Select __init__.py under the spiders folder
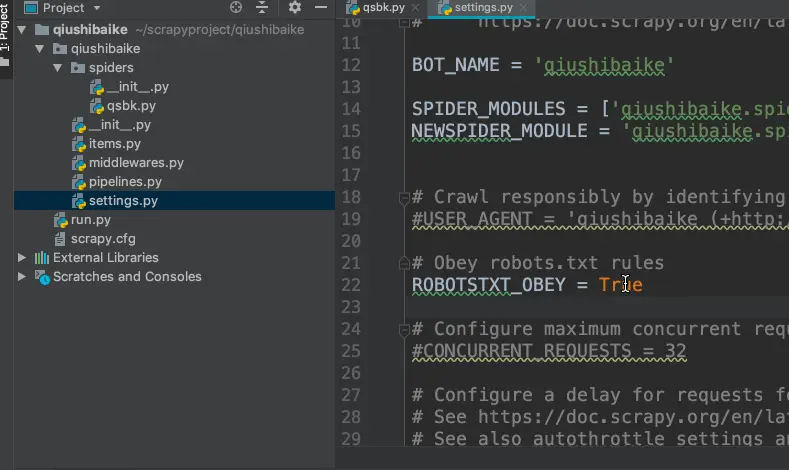 click(137, 87)
